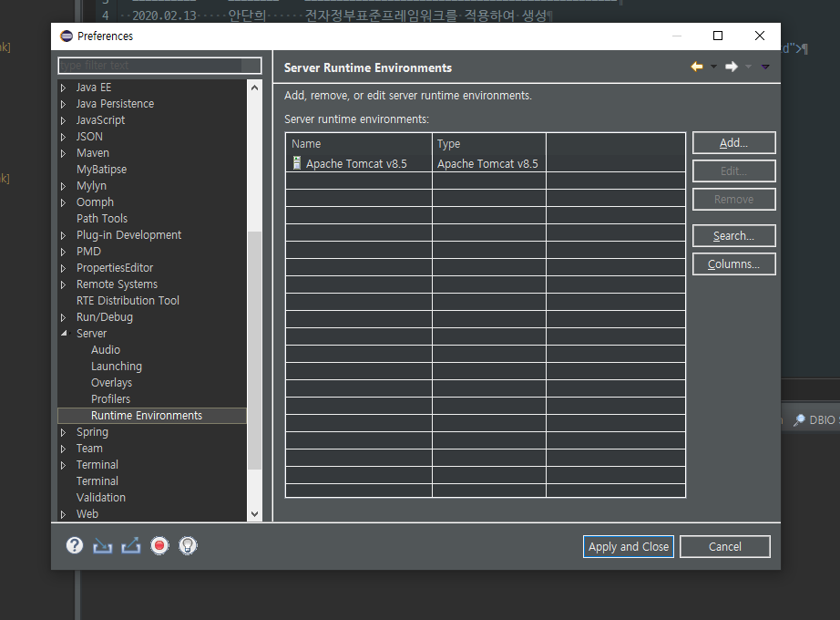Select Launching under Server
Screen dimensions: 840x620
(116, 367)
